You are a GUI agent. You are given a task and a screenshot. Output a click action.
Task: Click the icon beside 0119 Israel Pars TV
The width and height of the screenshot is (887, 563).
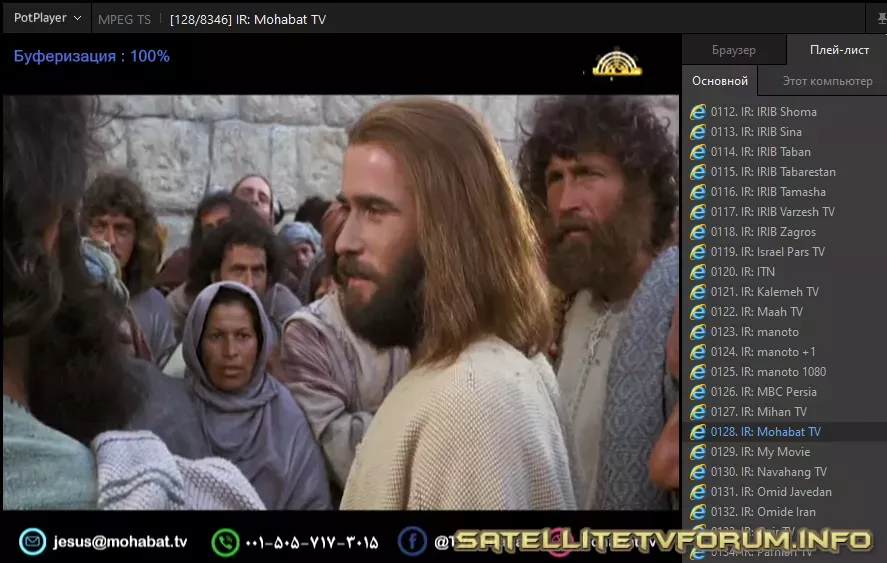698,252
